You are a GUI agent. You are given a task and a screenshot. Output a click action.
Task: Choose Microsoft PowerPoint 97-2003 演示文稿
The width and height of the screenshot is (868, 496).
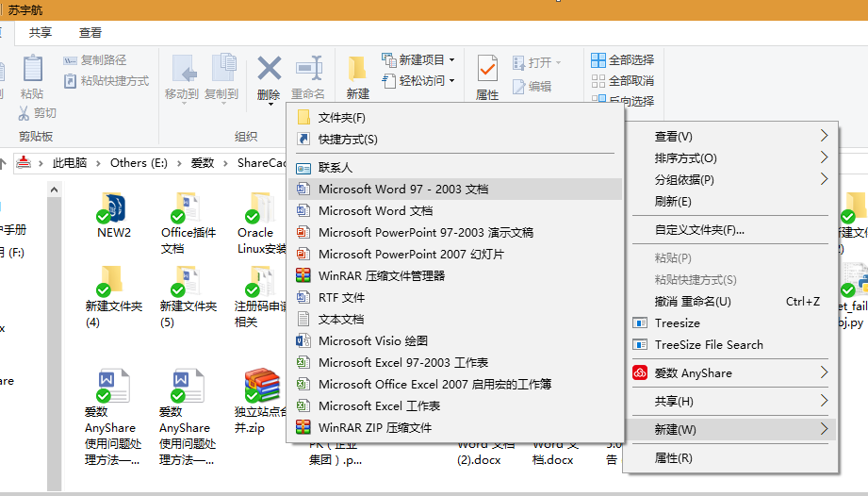click(455, 232)
